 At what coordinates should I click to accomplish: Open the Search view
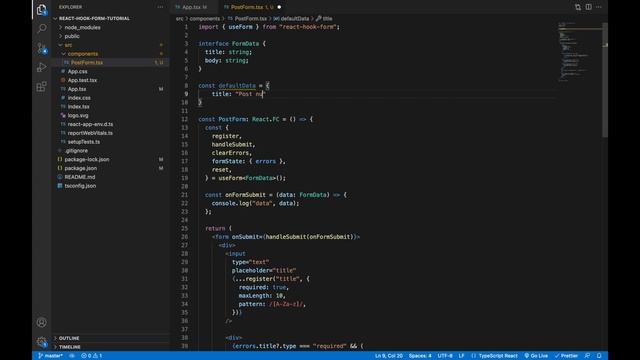point(42,28)
